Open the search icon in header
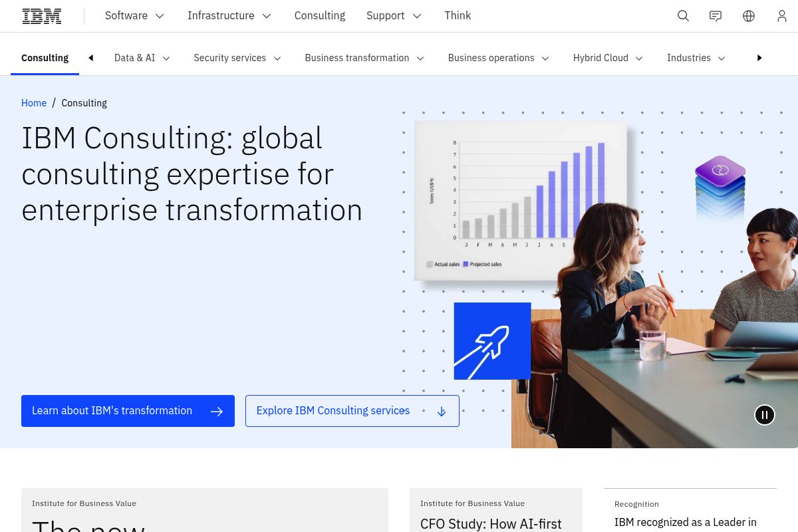 point(683,16)
